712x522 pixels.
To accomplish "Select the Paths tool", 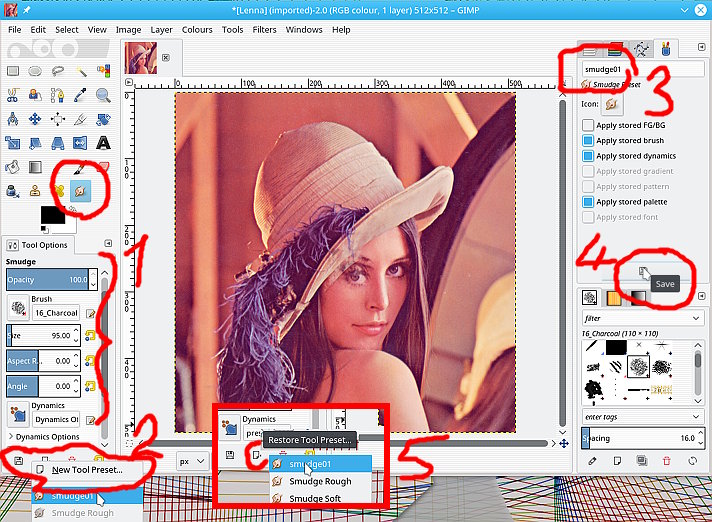I will click(x=58, y=95).
